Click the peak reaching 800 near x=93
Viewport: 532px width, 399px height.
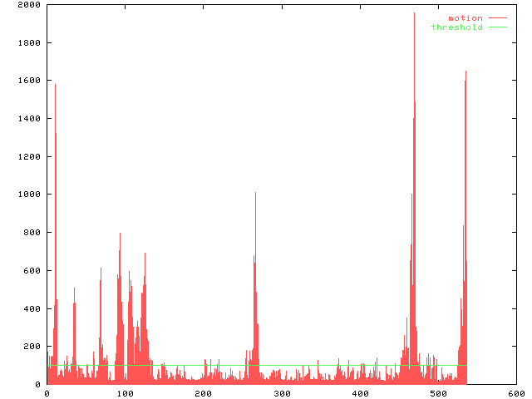pos(120,234)
